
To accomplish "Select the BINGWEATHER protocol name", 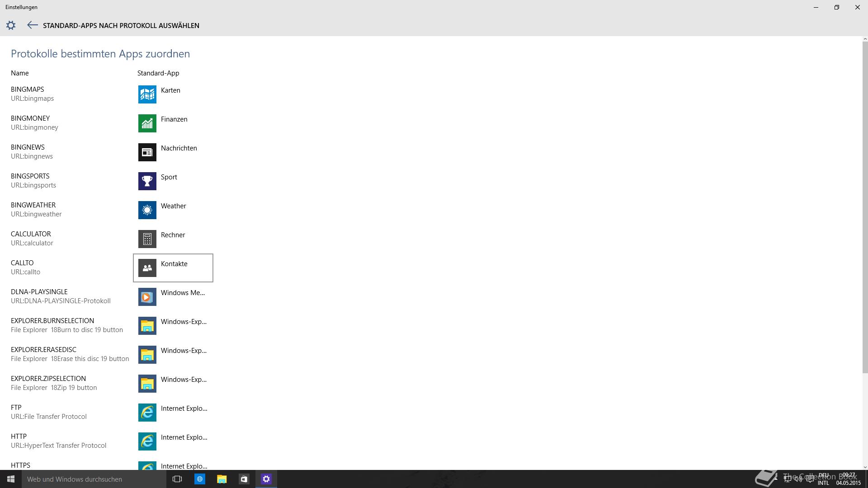I will point(33,205).
